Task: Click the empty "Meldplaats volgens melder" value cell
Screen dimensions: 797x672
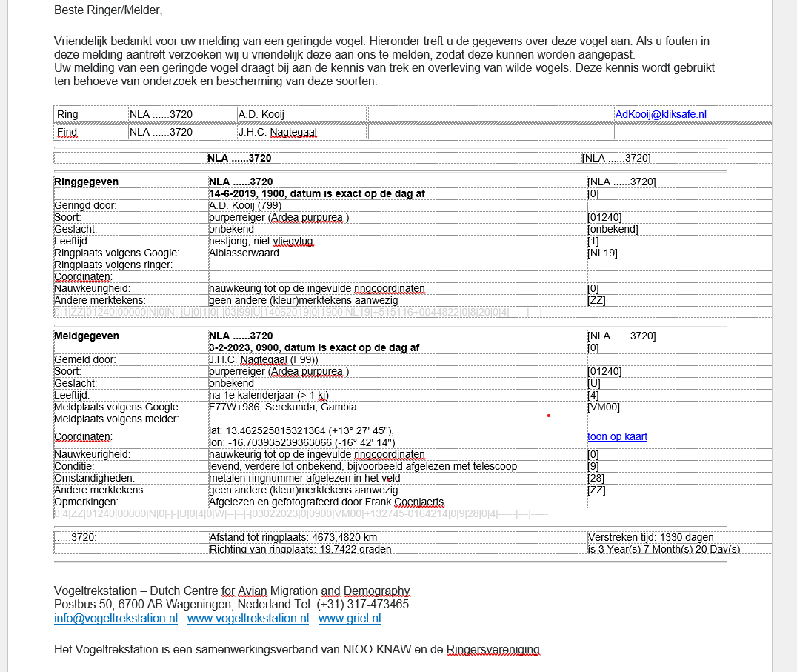Action: pyautogui.click(x=397, y=419)
